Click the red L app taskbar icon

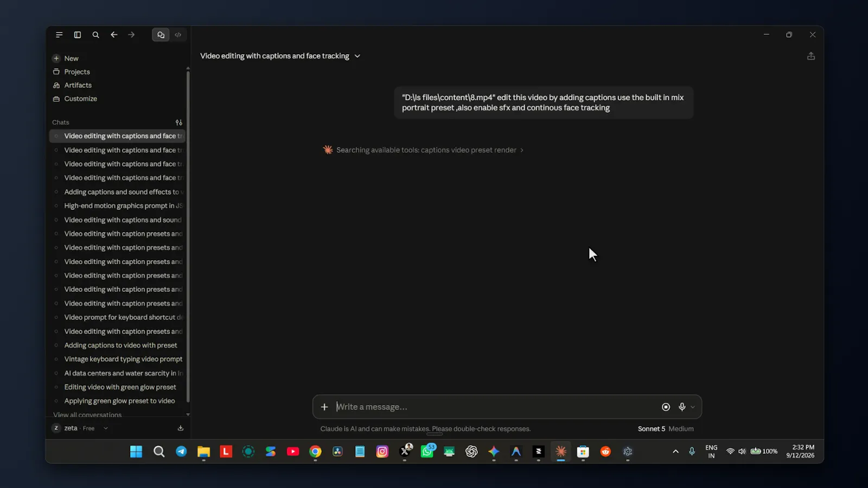226,452
